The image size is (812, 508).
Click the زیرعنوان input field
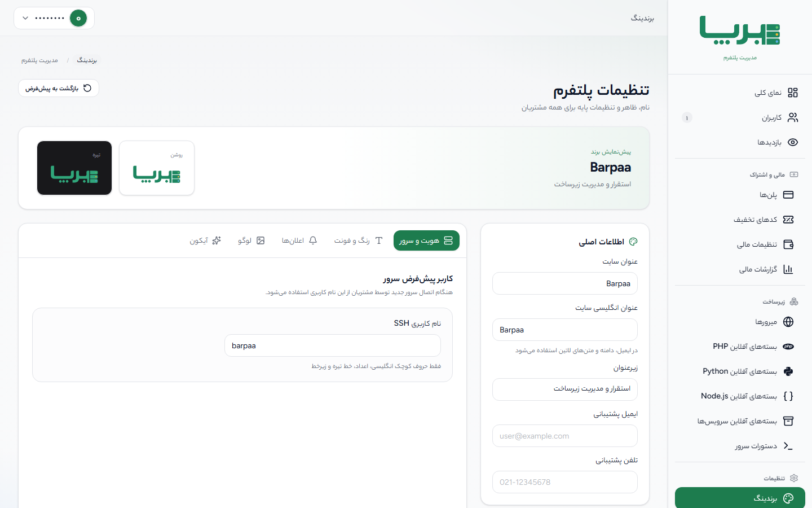pyautogui.click(x=565, y=389)
